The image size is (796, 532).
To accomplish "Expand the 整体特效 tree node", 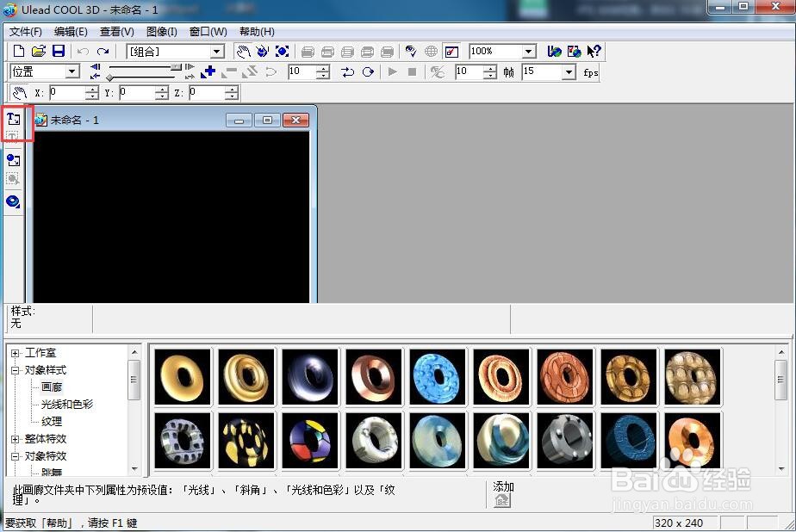I will coord(16,439).
